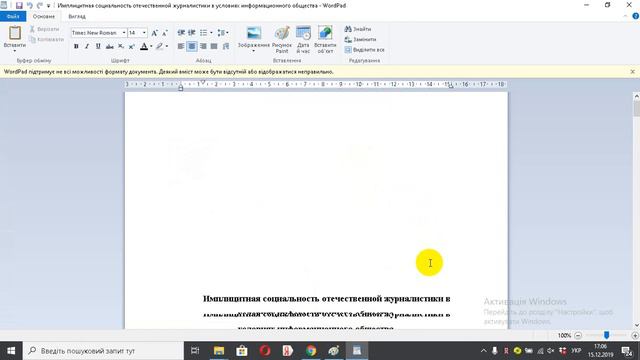Switch to the Основне ribbon tab
640x360 pixels.
[x=44, y=16]
